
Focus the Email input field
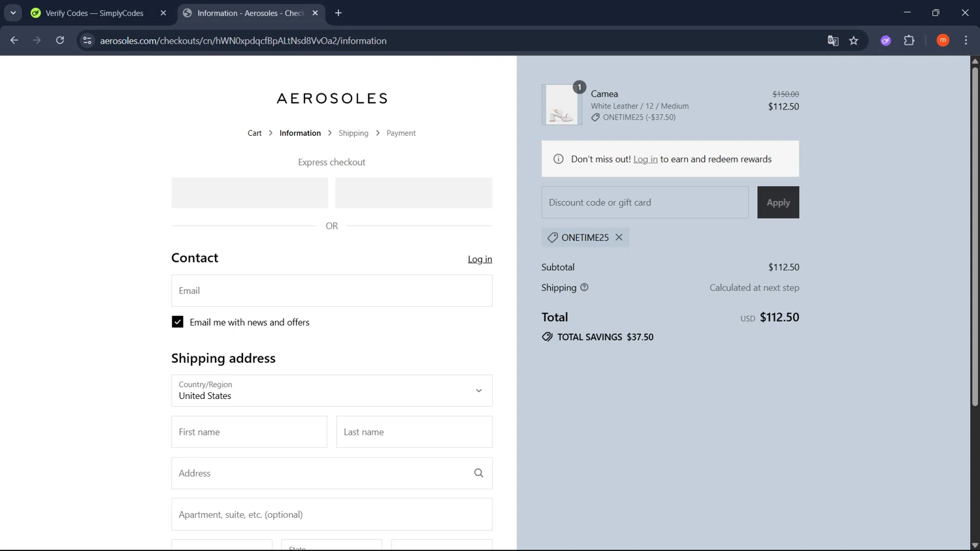point(332,291)
